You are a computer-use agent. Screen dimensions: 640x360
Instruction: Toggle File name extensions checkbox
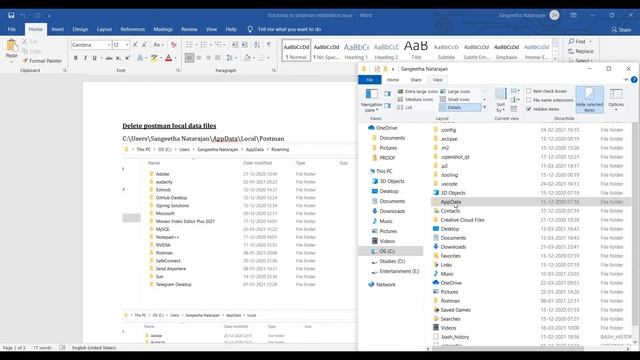coord(529,100)
